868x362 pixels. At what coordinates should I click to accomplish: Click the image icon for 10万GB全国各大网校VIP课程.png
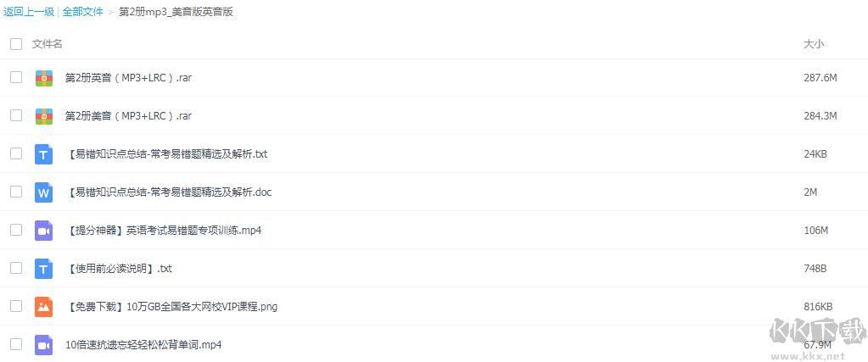click(x=44, y=307)
